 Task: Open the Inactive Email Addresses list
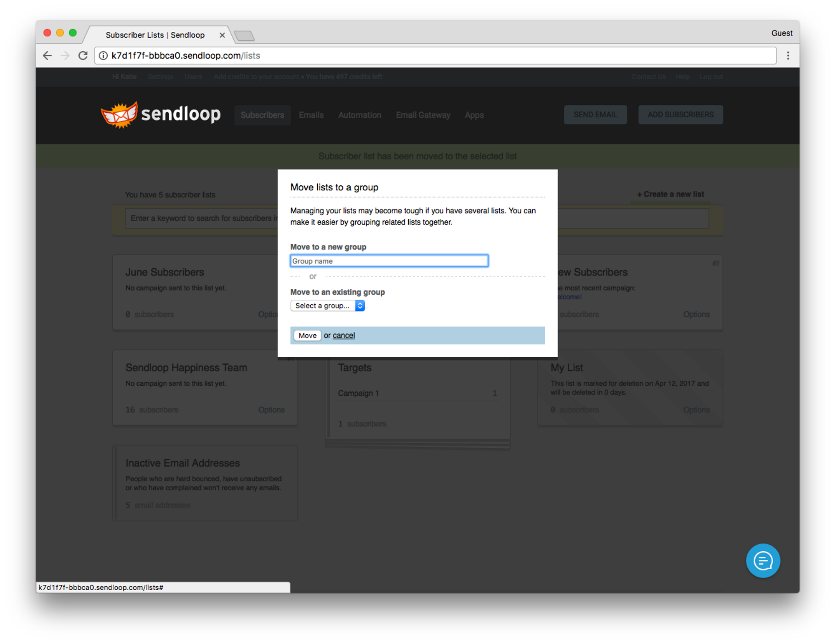(182, 463)
